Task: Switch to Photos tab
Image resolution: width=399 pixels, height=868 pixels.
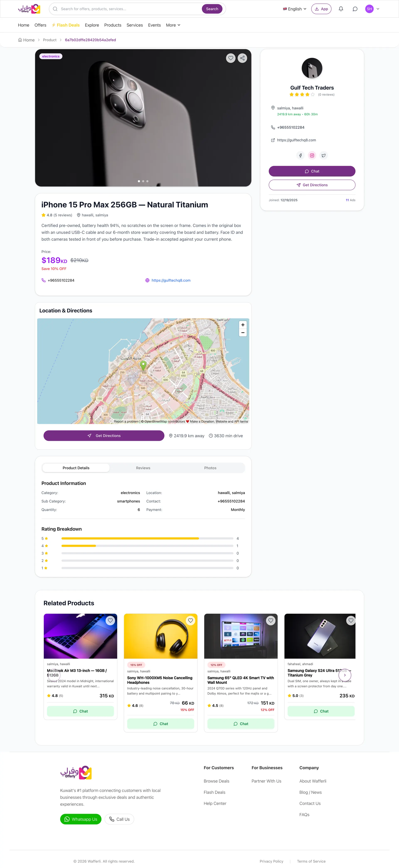Action: click(210, 468)
